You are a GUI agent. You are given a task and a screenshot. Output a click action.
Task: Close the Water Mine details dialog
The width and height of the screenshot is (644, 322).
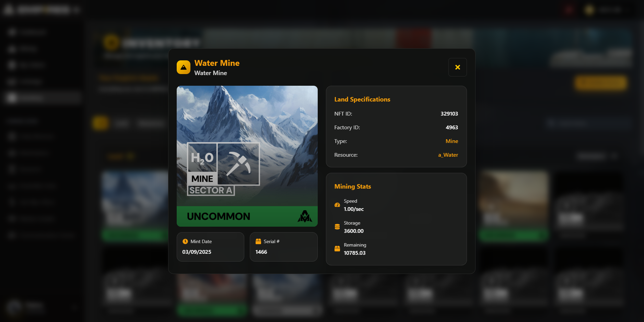pos(457,67)
